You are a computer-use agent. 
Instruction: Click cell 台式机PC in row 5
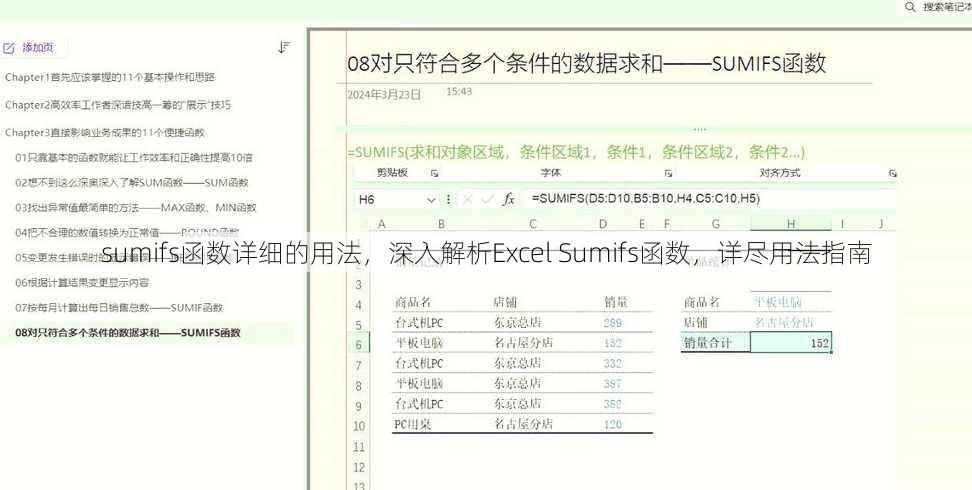pos(419,323)
